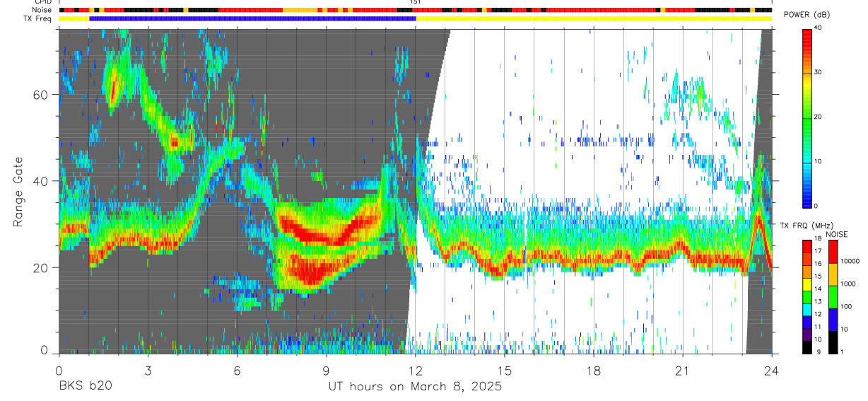The height and width of the screenshot is (401, 868).
Task: Click the 6 tick on UT hours axis
Action: click(237, 370)
